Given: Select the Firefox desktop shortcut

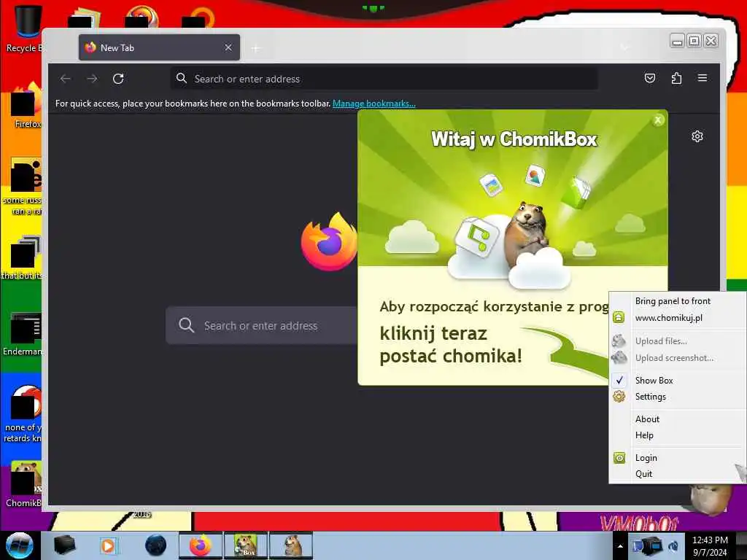Looking at the screenshot, I should 26,105.
